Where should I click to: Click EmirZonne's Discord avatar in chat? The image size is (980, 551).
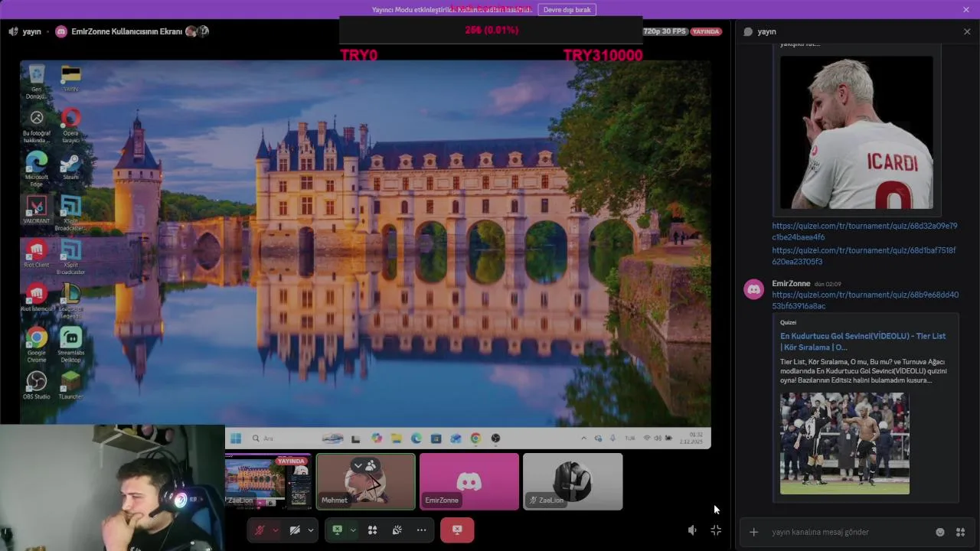click(x=754, y=289)
